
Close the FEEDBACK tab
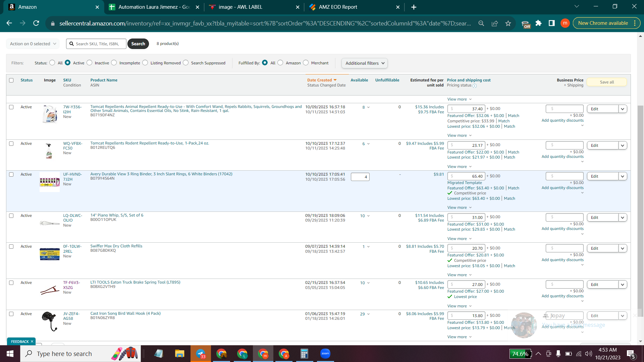tap(32, 342)
